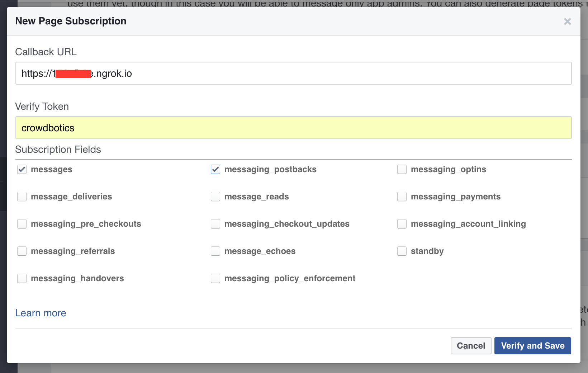The height and width of the screenshot is (373, 588).
Task: Enable messaging_payments subscription field
Action: point(402,197)
